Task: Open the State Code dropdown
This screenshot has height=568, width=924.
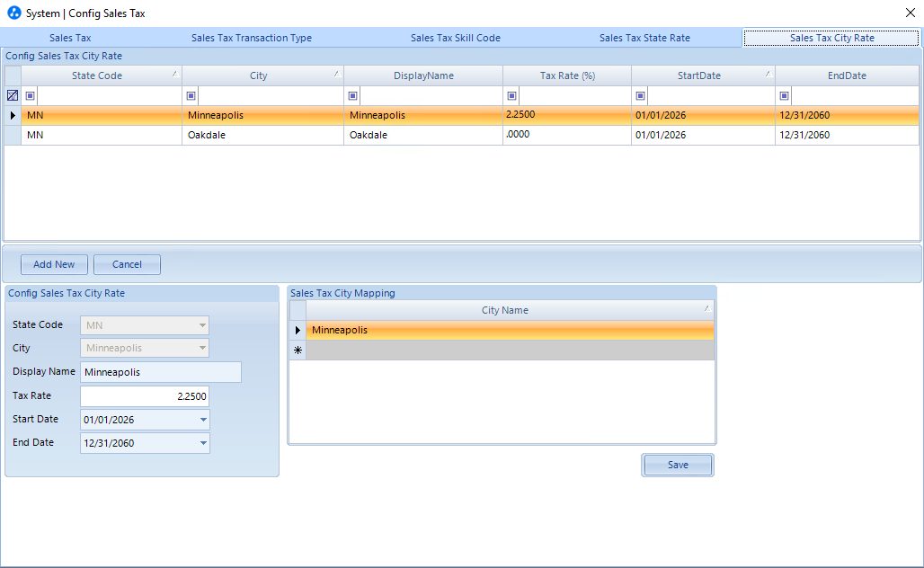Action: (202, 325)
